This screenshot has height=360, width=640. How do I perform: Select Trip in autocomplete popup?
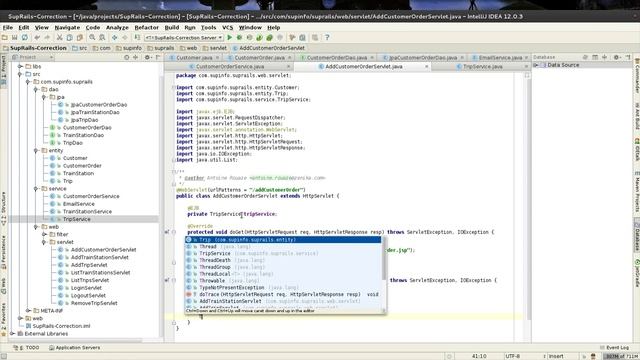[x=283, y=240]
